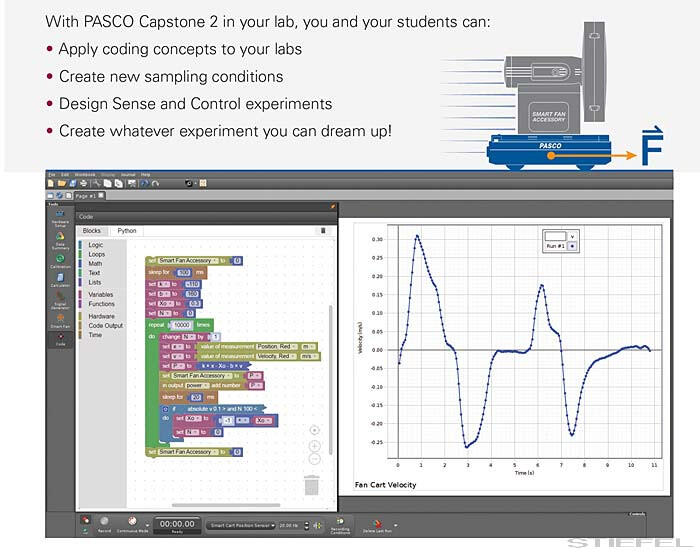Click the Delete Last Run icon
Viewport: 700px width, 552px height.
[378, 521]
